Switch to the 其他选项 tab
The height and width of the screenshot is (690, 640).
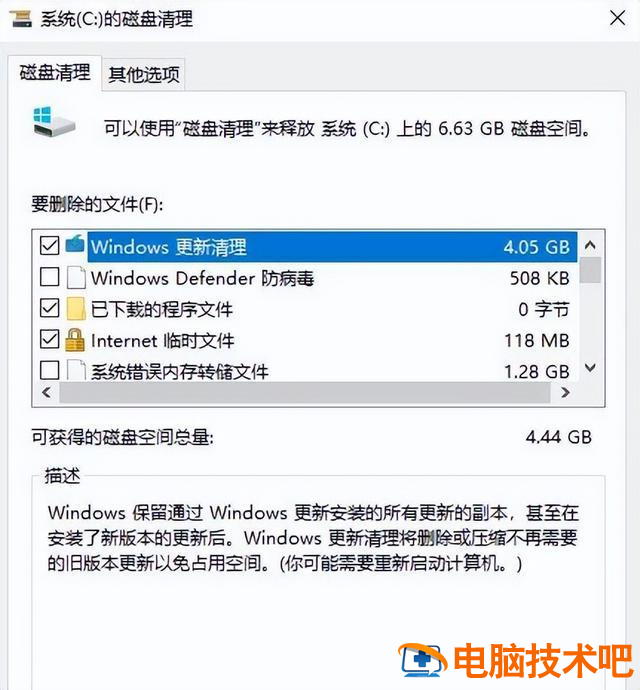click(x=144, y=74)
